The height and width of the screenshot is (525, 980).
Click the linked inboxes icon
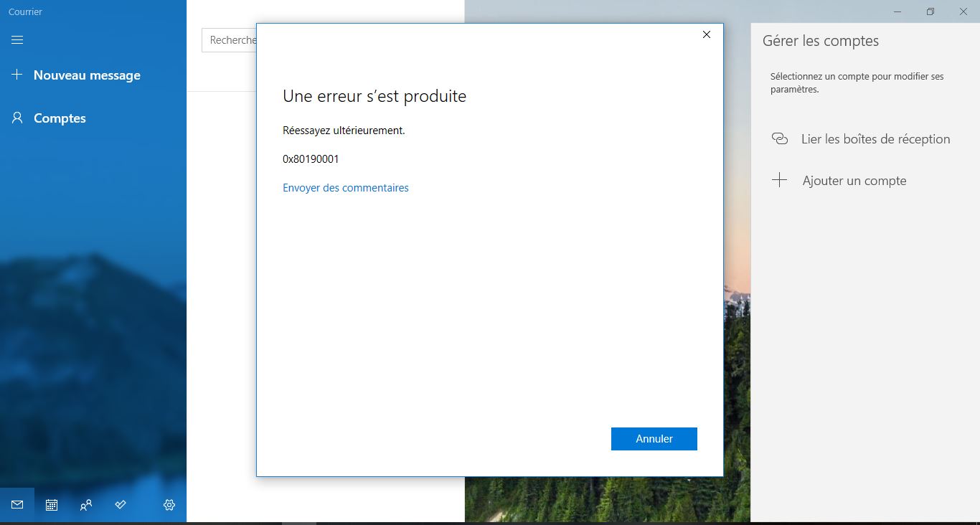[780, 138]
